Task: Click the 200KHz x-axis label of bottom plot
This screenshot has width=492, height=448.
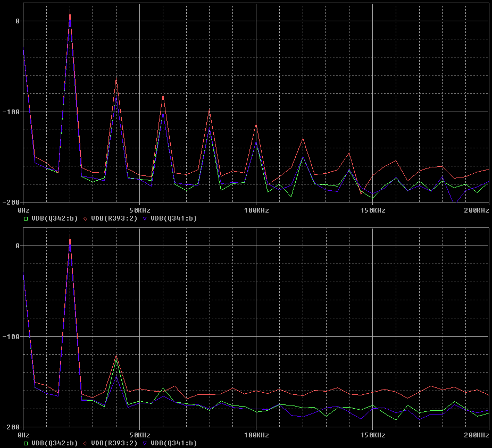Action: pyautogui.click(x=477, y=435)
